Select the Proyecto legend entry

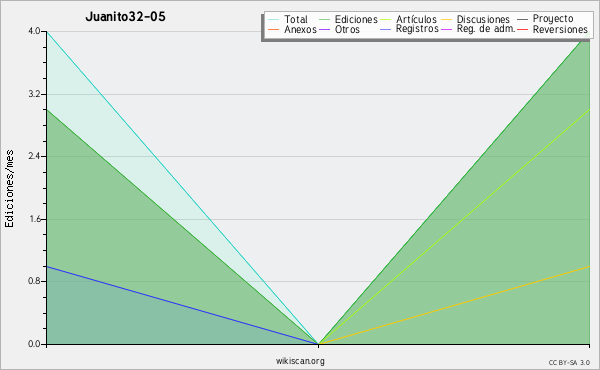pyautogui.click(x=553, y=18)
